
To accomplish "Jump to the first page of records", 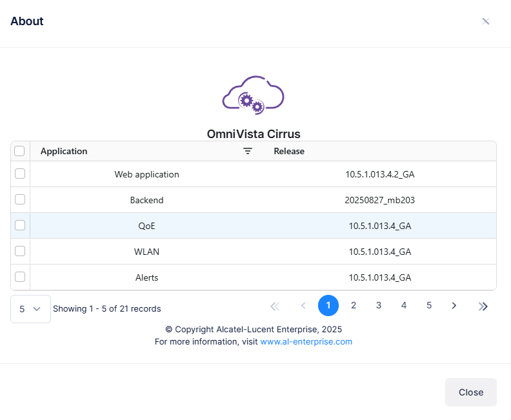I will point(275,306).
